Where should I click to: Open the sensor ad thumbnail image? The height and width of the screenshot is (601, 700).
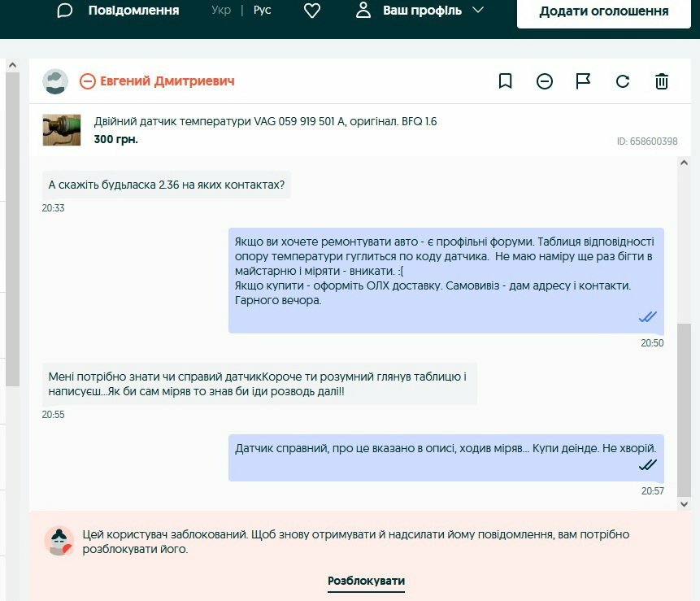coord(62,130)
